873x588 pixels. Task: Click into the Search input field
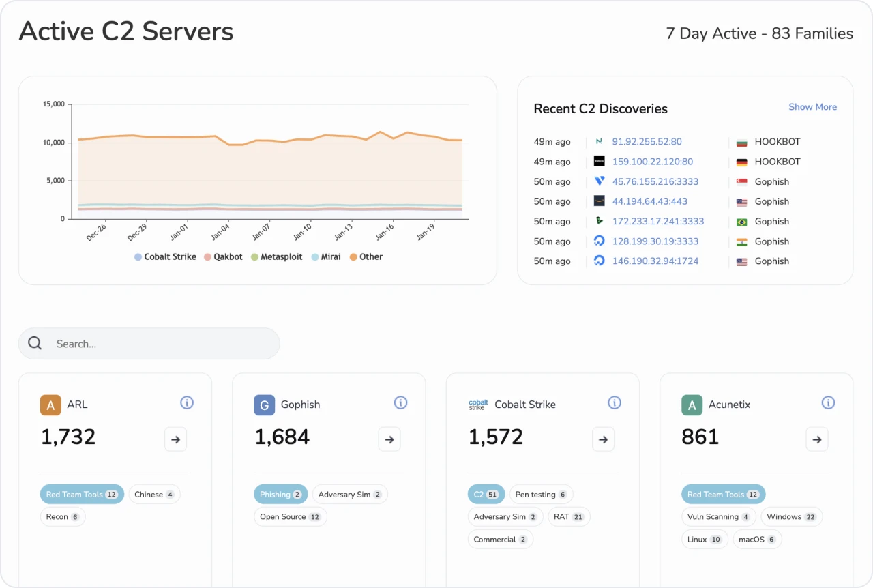(149, 343)
